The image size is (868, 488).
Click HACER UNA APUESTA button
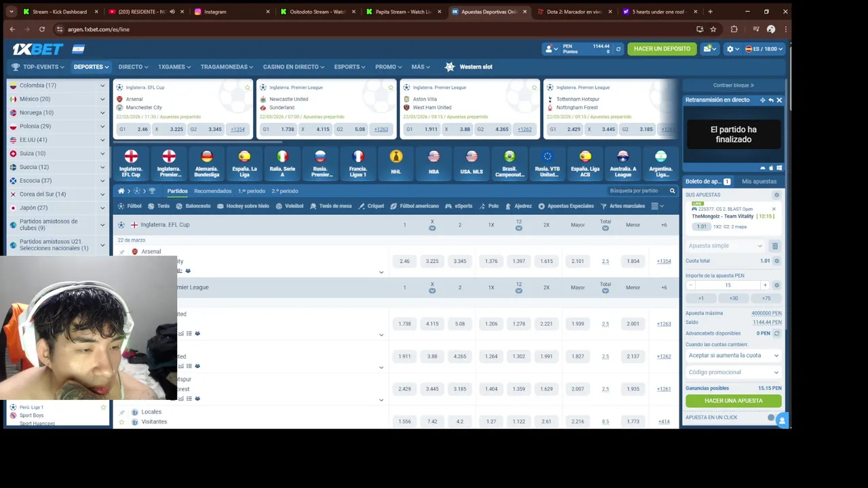coord(733,401)
